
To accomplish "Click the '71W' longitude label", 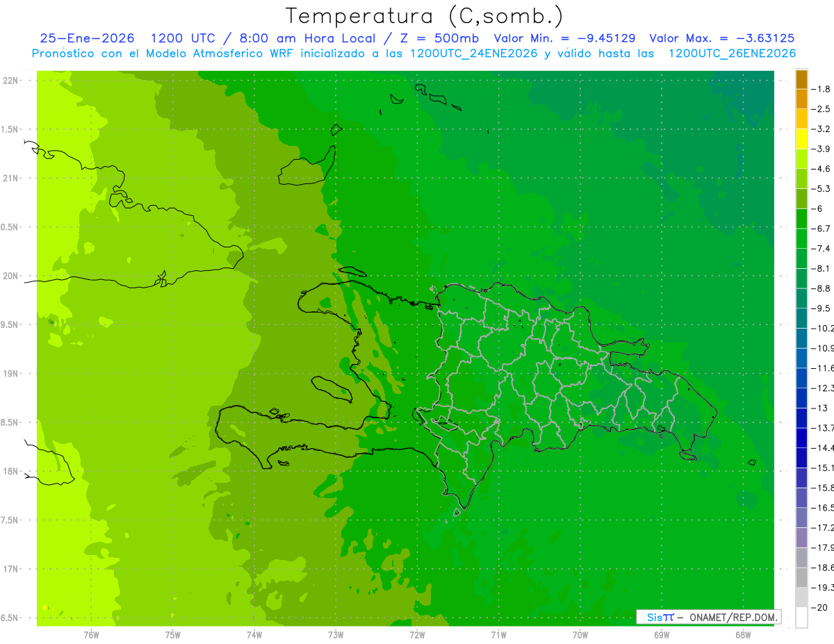I will [498, 634].
